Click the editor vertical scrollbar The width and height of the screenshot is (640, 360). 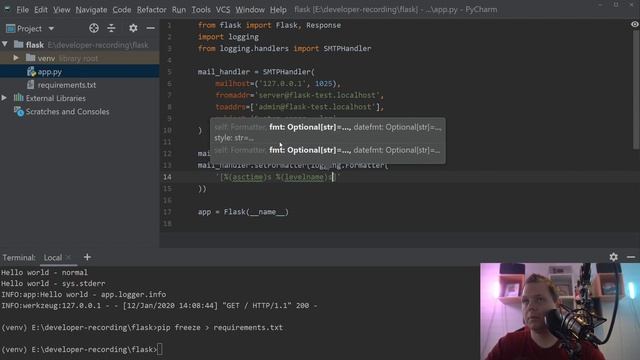(x=636, y=90)
